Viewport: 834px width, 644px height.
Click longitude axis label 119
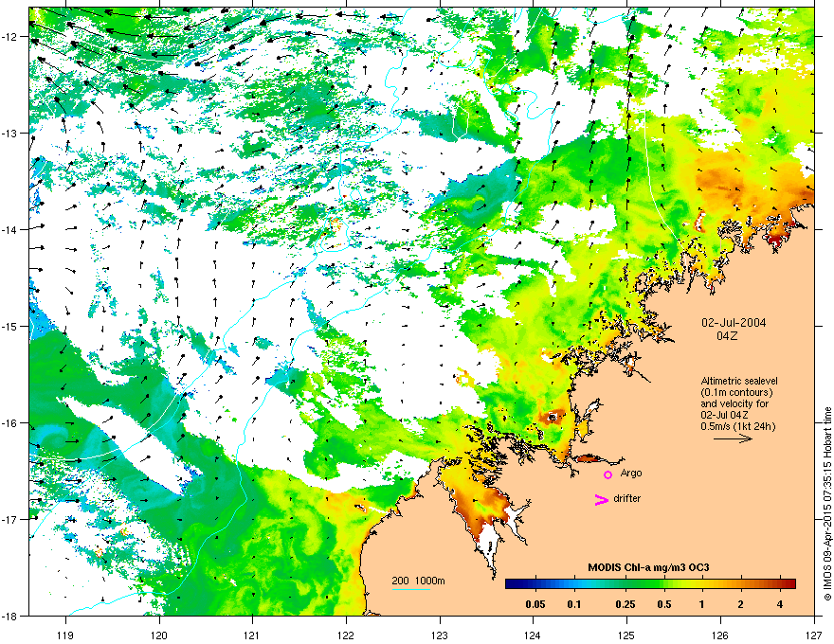[x=66, y=635]
